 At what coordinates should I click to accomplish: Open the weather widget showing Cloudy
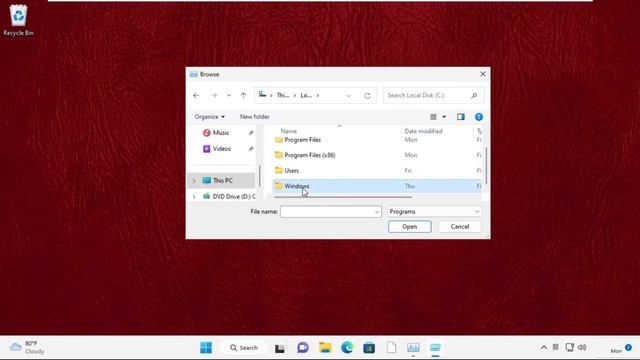[27, 347]
